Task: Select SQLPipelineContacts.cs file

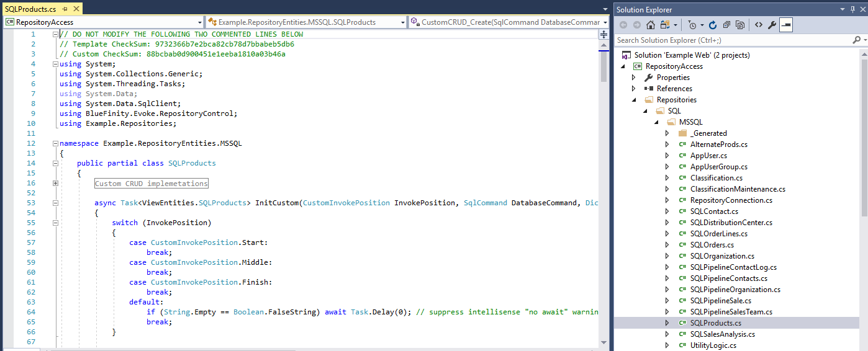Action: click(729, 278)
